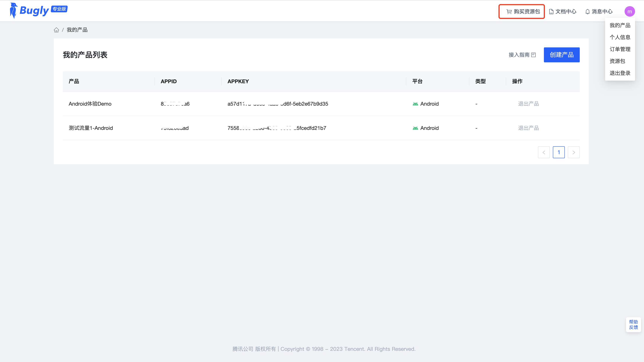Click 退出产品 for Android体验Demo
Image resolution: width=644 pixels, height=362 pixels.
pos(528,104)
